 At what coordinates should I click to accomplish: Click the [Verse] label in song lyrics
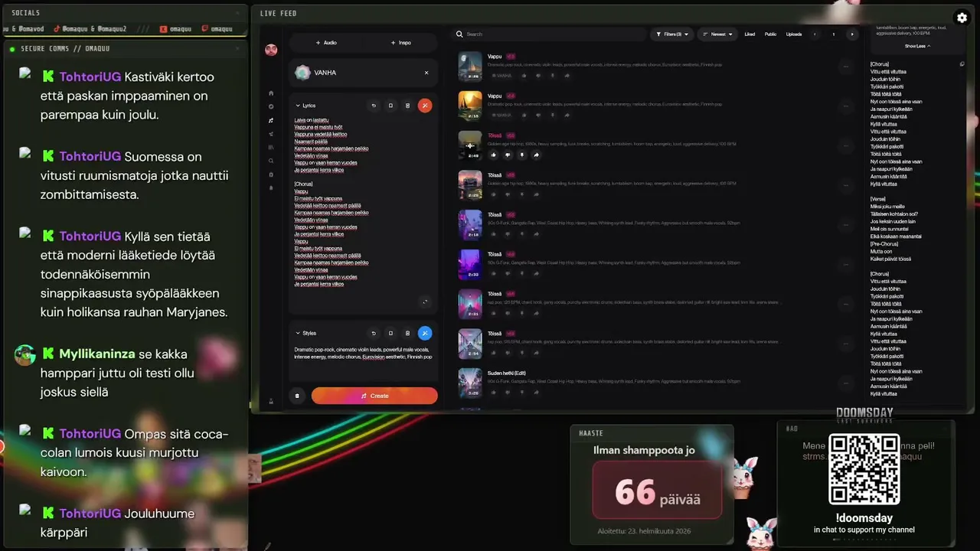pos(878,199)
